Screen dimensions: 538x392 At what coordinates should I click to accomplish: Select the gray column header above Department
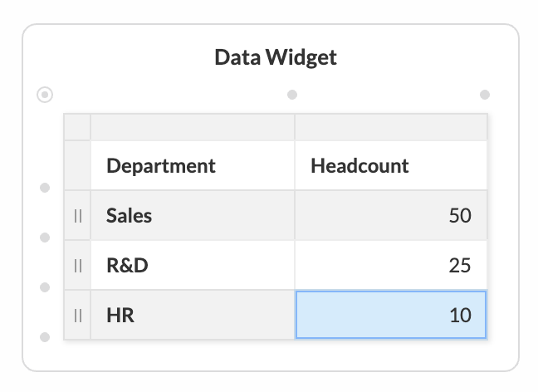pos(193,127)
